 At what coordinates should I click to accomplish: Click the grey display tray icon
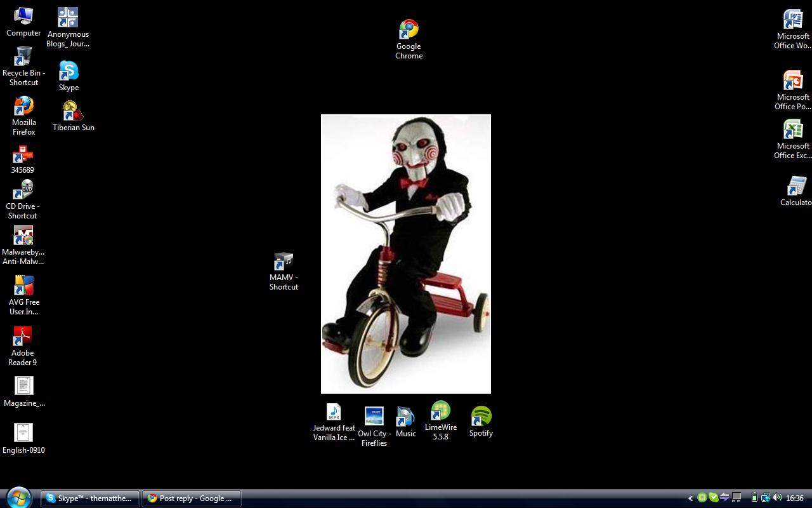(737, 498)
